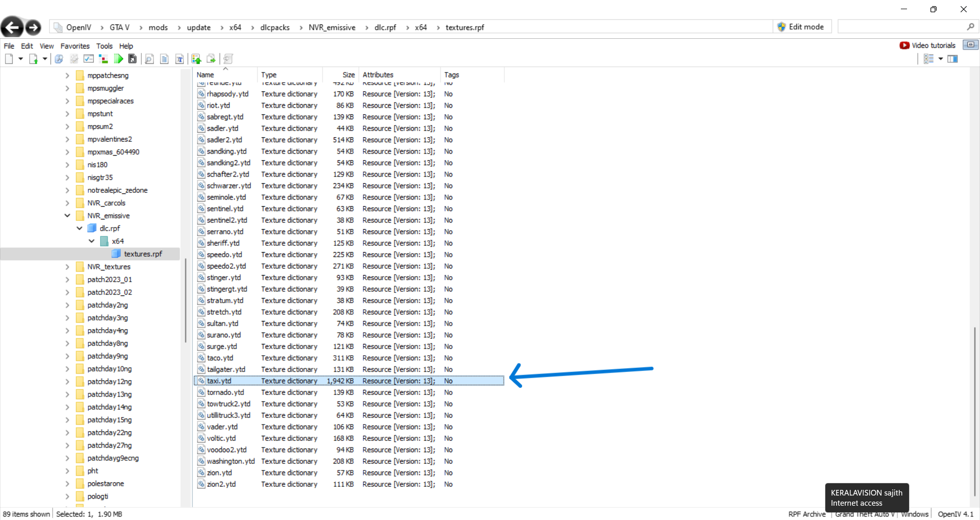Open the Favorites menu
The height and width of the screenshot is (520, 980).
pos(75,46)
